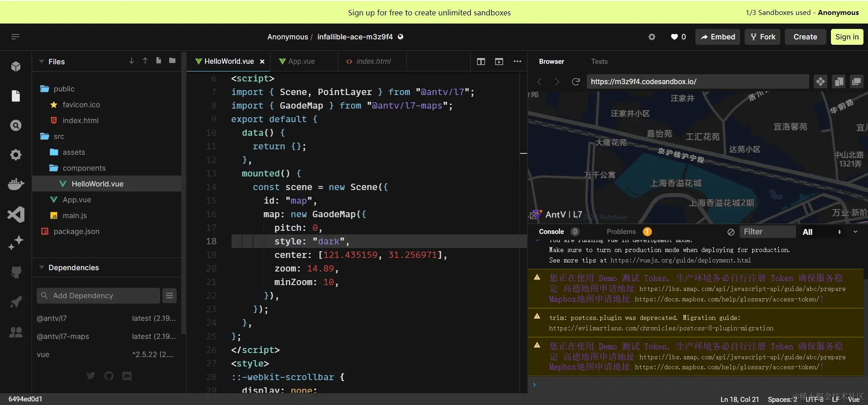Click the split editor layout icon

tap(481, 62)
